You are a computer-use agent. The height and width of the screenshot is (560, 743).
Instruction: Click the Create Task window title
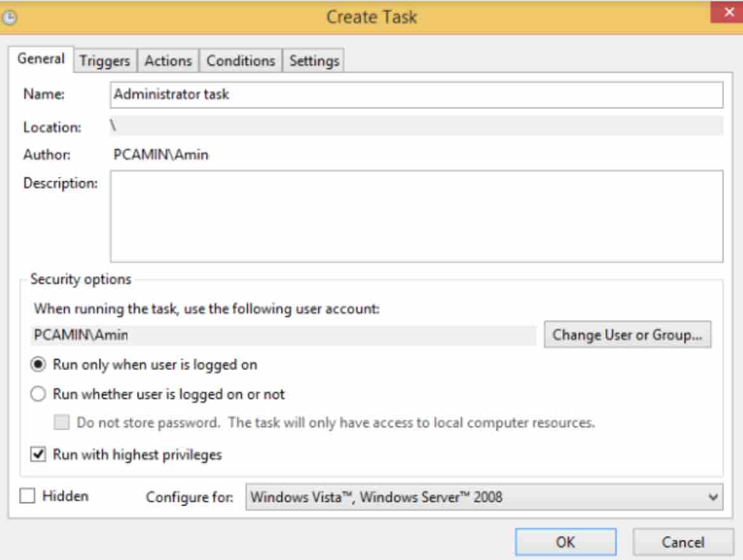(372, 18)
